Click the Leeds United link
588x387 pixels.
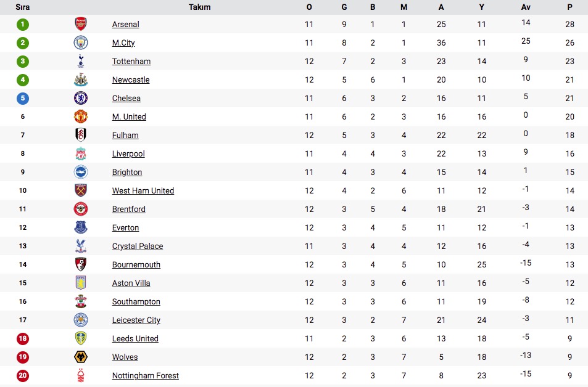coord(135,339)
